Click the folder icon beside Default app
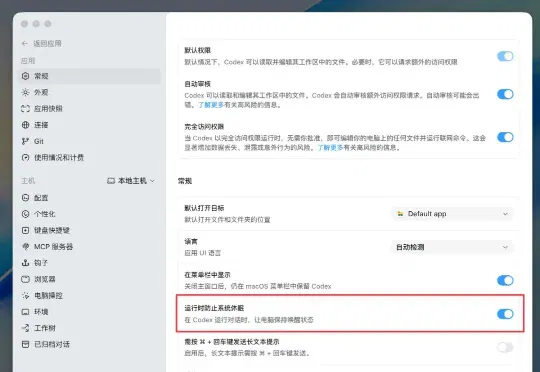The image size is (540, 372). click(400, 214)
